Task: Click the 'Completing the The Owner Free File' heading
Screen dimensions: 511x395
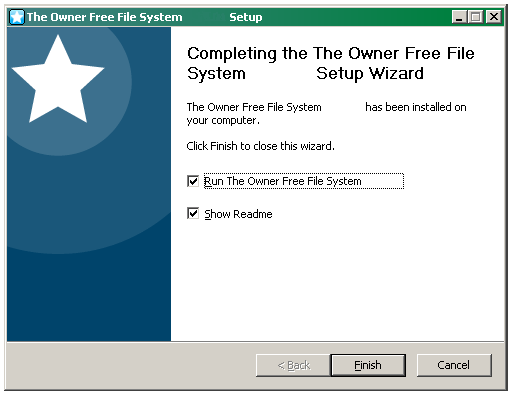Action: pyautogui.click(x=331, y=53)
